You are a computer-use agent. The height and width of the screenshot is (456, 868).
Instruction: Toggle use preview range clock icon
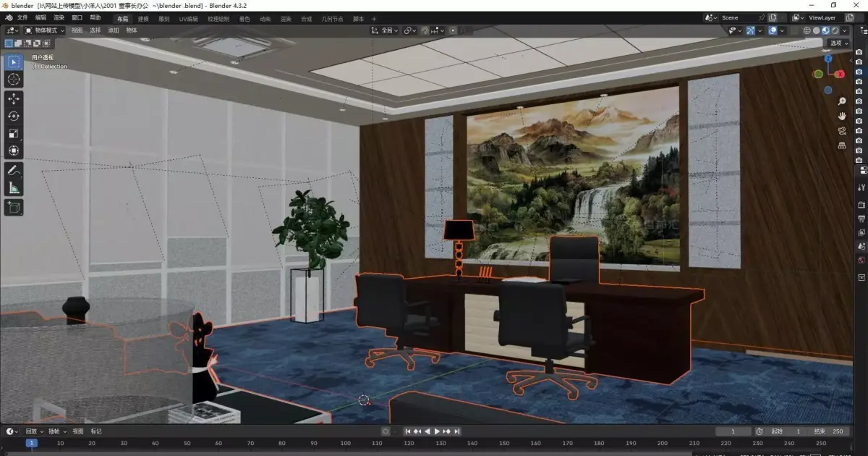click(x=759, y=431)
